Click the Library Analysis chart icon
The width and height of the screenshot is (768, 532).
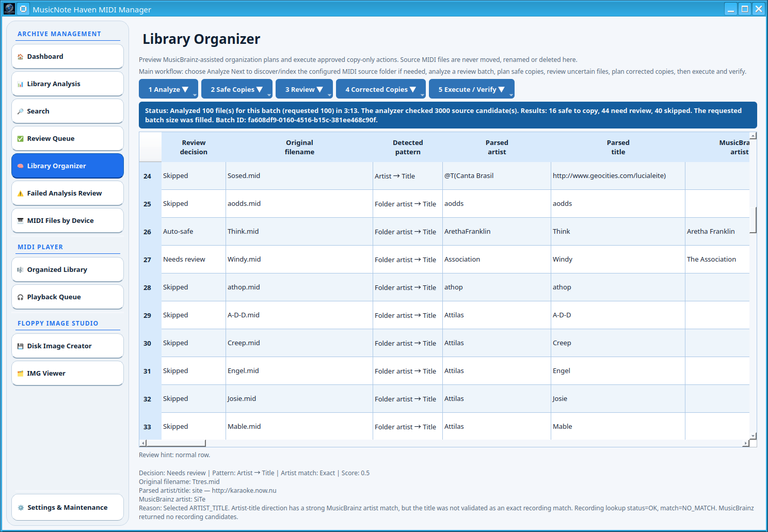[x=21, y=84]
